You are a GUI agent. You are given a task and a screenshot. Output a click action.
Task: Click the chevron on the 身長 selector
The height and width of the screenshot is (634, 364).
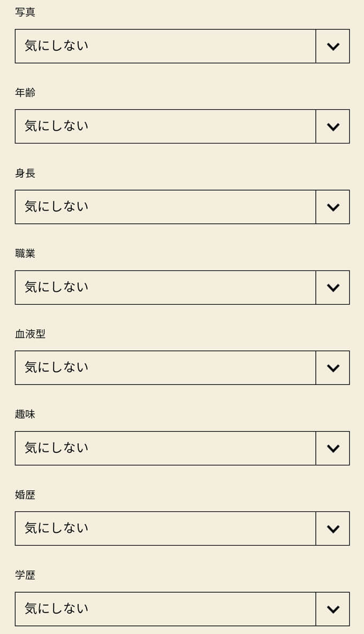[332, 207]
